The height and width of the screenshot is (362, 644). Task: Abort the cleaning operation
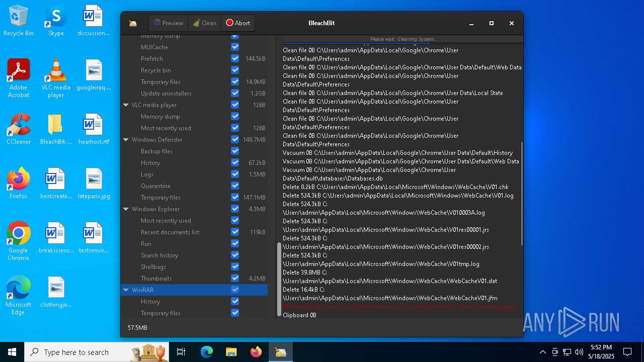click(238, 23)
